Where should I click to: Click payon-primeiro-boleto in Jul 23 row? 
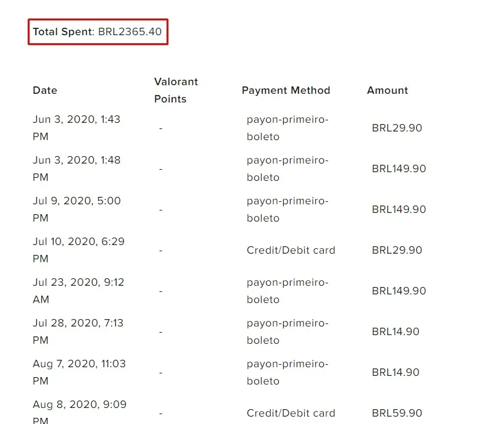[287, 291]
